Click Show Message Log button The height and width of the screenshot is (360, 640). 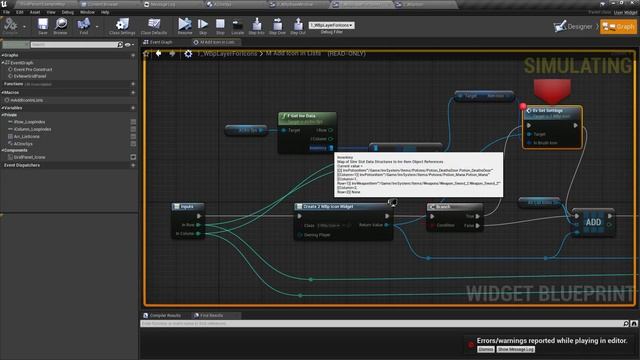coord(516,349)
